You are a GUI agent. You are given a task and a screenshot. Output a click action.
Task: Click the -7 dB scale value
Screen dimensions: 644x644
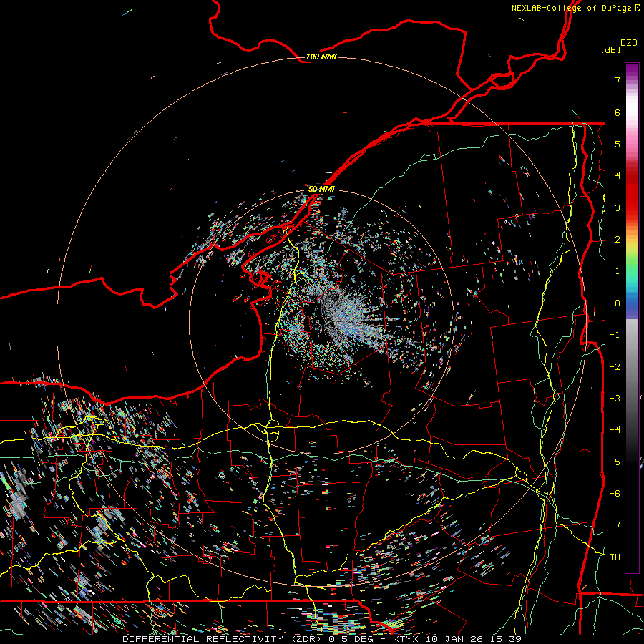click(615, 525)
